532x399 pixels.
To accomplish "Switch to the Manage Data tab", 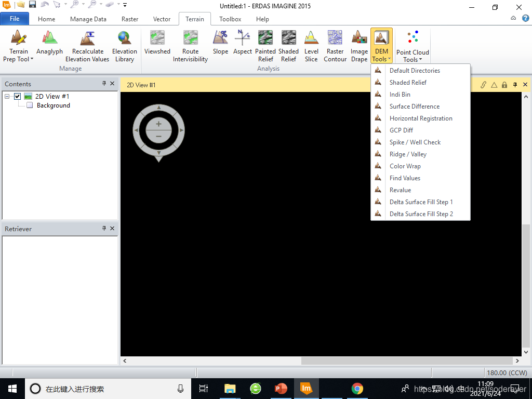I will pos(88,19).
